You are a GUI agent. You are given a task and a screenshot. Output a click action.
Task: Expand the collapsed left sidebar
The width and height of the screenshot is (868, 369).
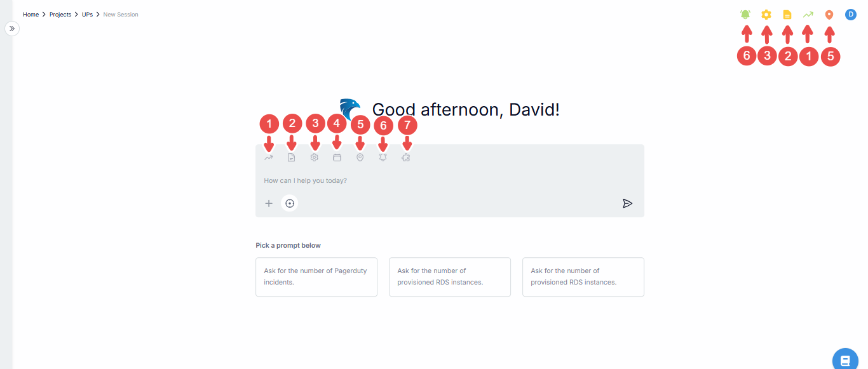[12, 29]
